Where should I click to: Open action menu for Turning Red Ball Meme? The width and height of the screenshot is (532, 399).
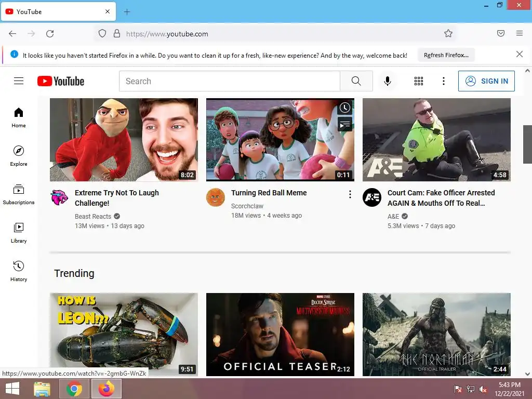pos(350,194)
